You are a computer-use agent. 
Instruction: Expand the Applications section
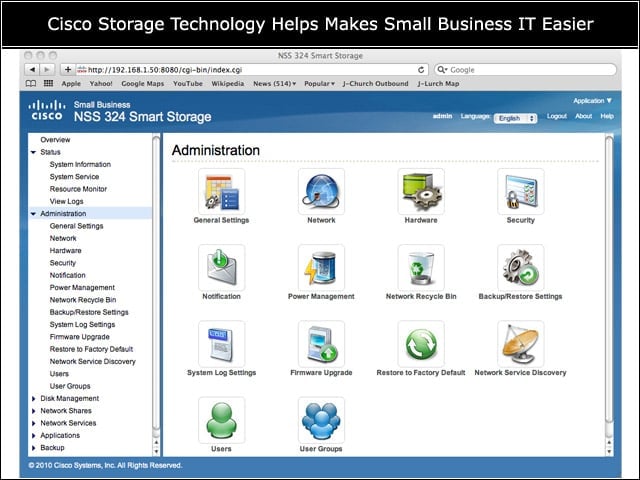(x=33, y=436)
